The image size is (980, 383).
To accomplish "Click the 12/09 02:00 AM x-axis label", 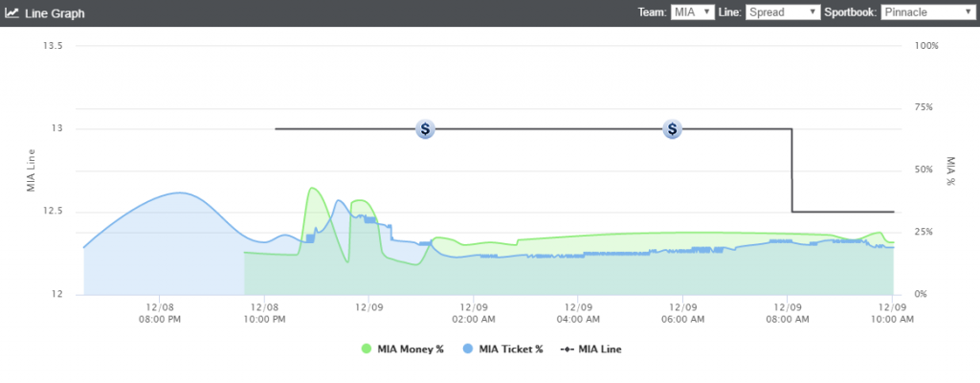I will tap(473, 313).
